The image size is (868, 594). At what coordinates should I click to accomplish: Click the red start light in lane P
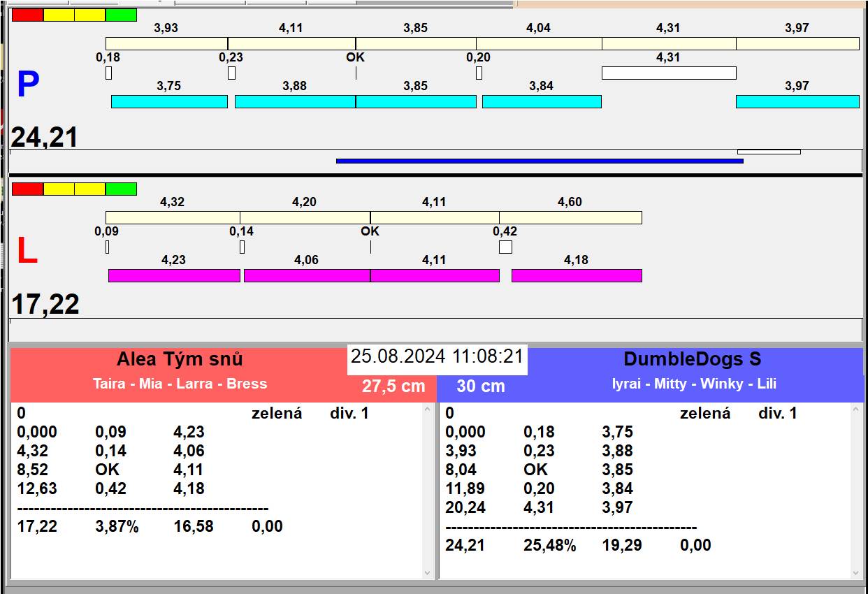tap(27, 15)
